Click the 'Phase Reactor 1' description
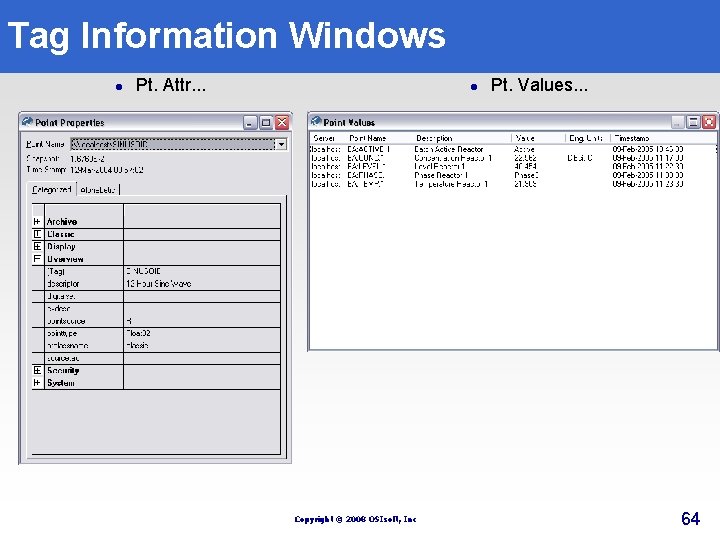 tap(441, 175)
